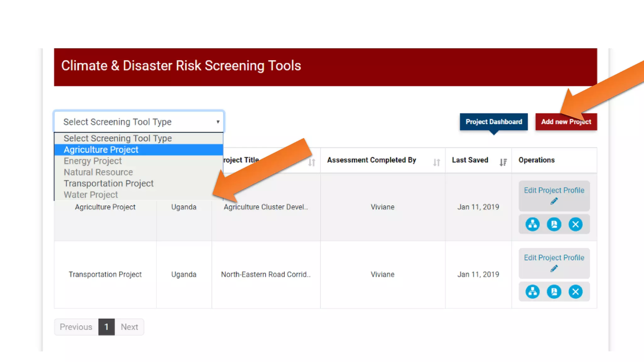Click the org chart icon in Agriculture row

532,224
